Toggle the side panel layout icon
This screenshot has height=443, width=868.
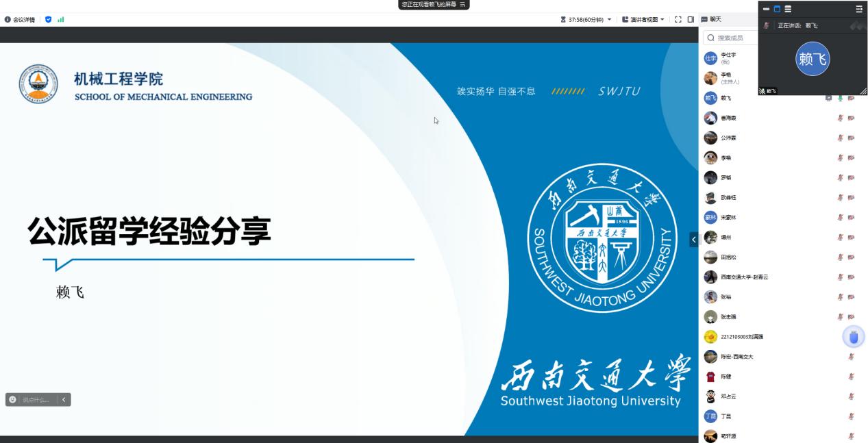[691, 19]
